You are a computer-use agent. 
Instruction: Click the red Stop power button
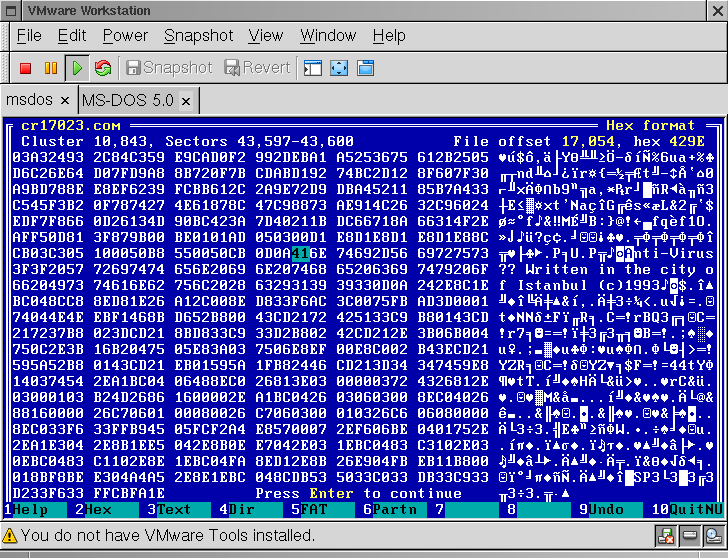(x=25, y=68)
